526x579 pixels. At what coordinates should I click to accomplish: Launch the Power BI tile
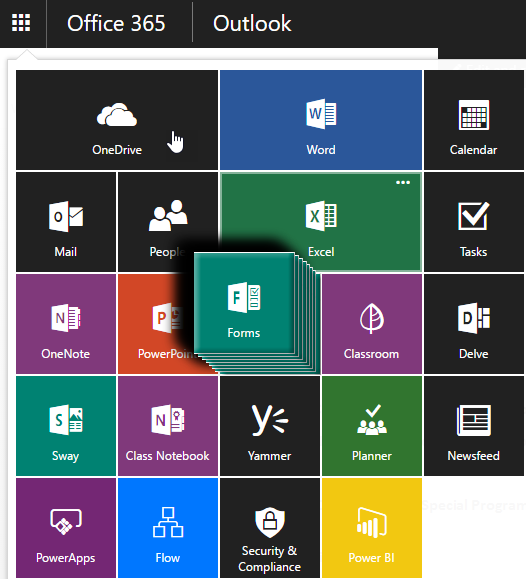pyautogui.click(x=372, y=528)
